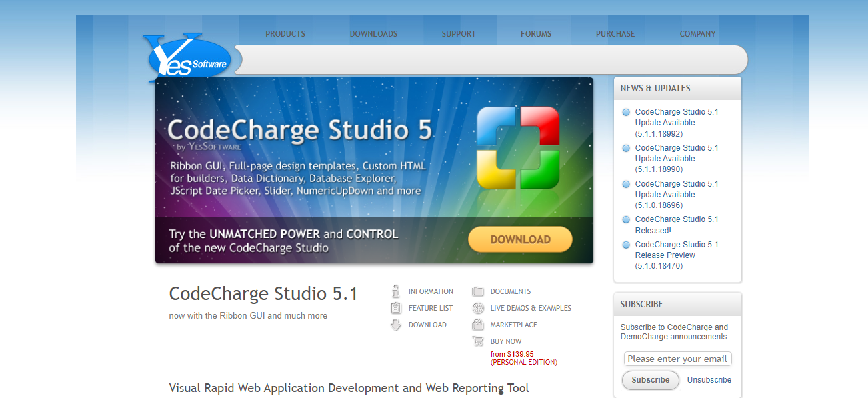
Task: Open the FORUMS menu
Action: coord(535,33)
